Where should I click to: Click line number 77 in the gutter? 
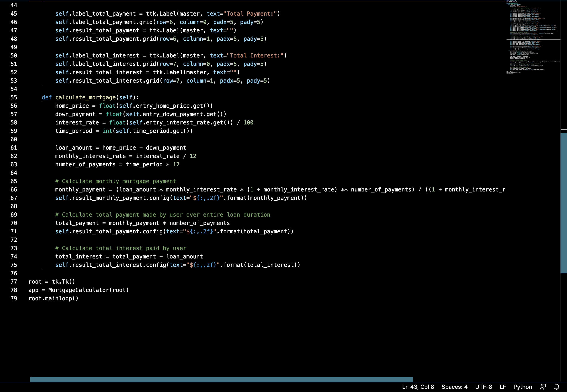[x=14, y=282]
